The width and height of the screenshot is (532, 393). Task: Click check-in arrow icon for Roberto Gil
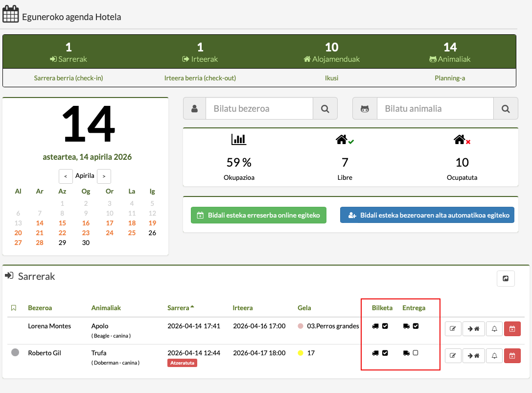point(473,356)
